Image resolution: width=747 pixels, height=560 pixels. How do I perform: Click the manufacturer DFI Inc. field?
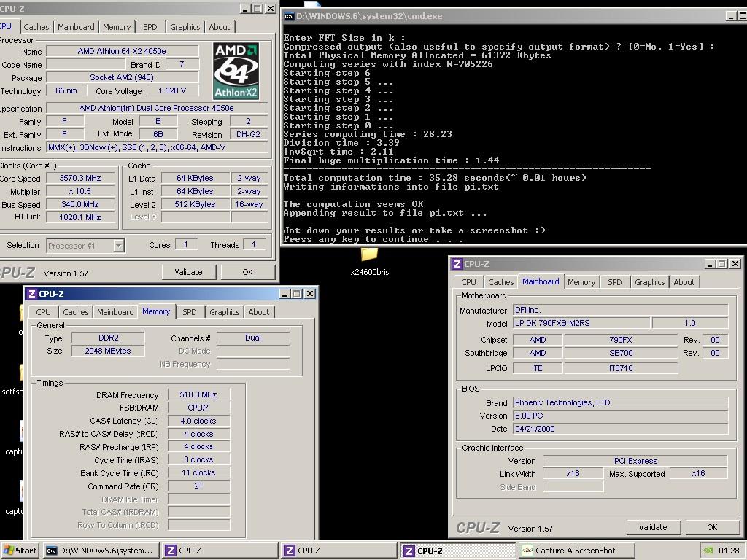coord(620,310)
